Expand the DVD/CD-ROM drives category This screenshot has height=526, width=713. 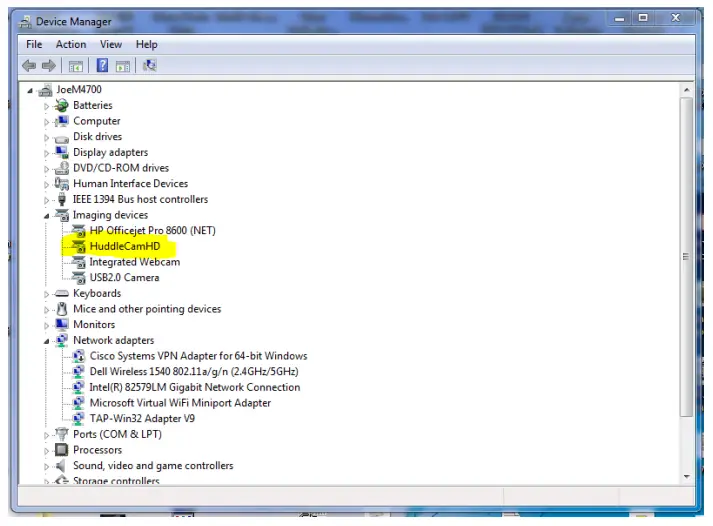(46, 169)
